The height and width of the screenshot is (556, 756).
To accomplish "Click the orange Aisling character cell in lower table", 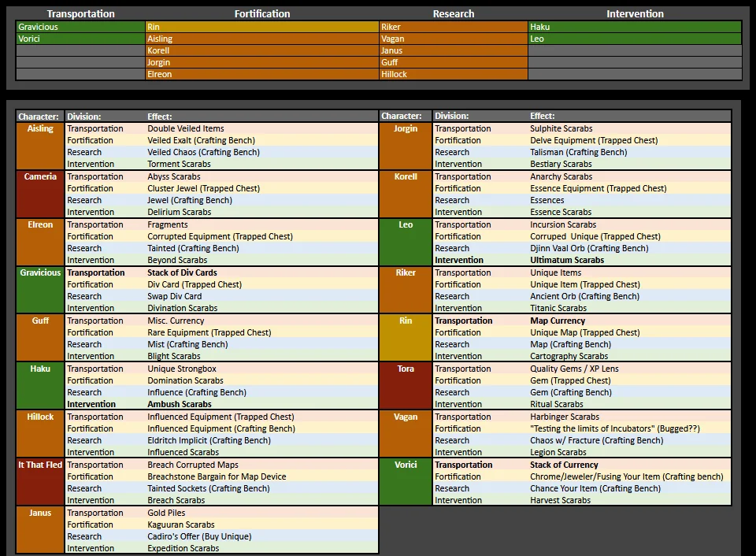I will 40,146.
